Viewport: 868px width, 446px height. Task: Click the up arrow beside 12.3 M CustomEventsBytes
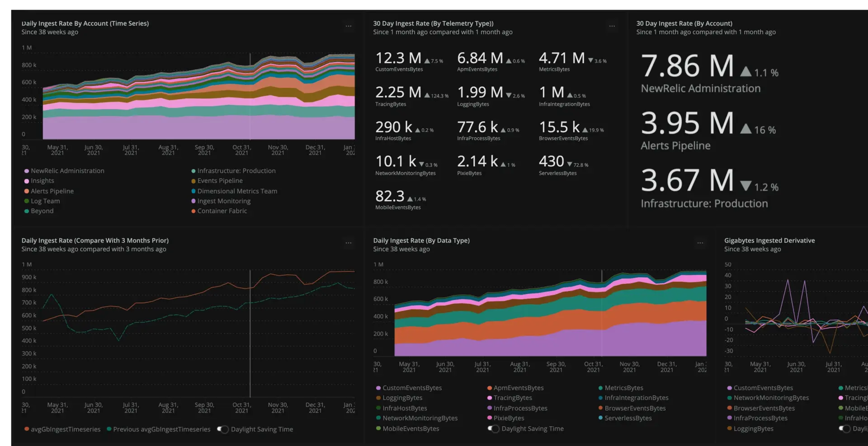coord(427,61)
